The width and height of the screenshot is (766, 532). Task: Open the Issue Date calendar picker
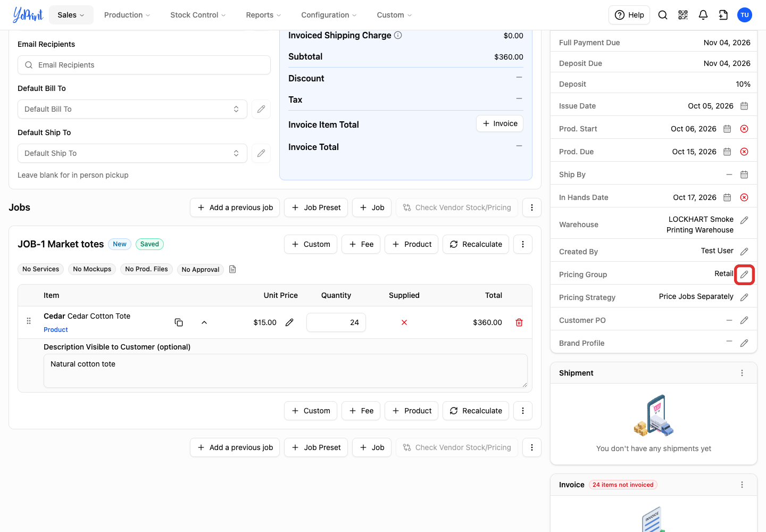click(x=744, y=106)
